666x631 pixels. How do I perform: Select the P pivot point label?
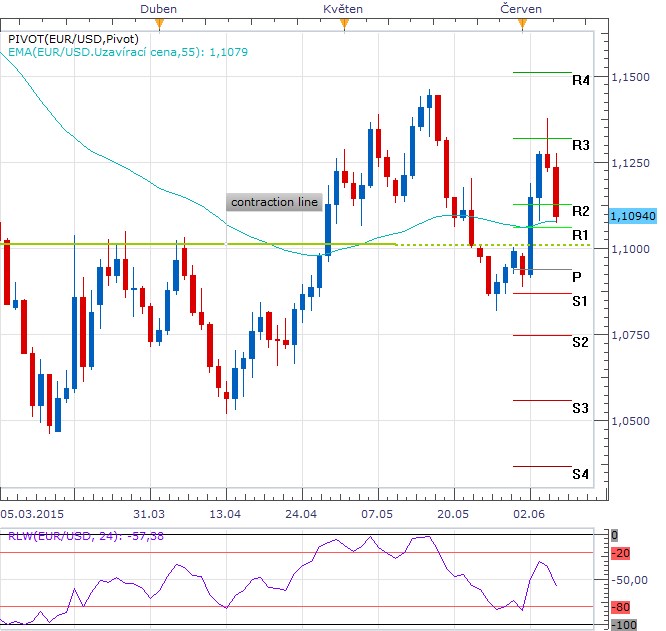click(x=577, y=276)
